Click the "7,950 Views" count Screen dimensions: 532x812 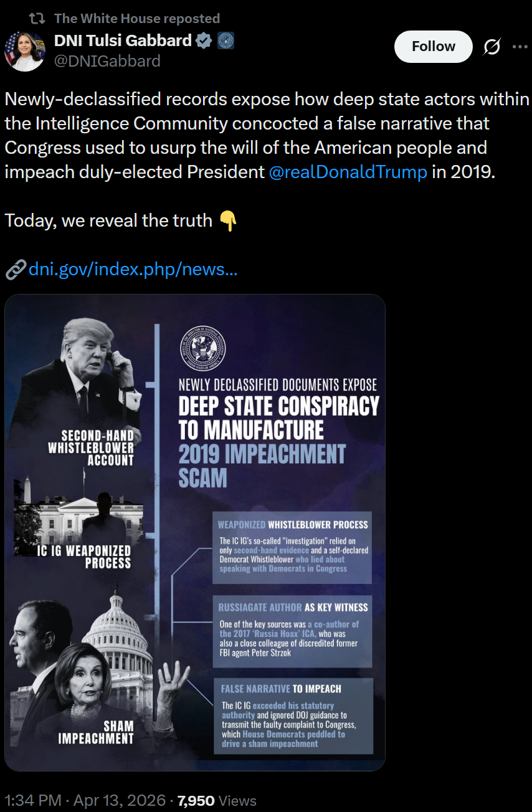216,800
